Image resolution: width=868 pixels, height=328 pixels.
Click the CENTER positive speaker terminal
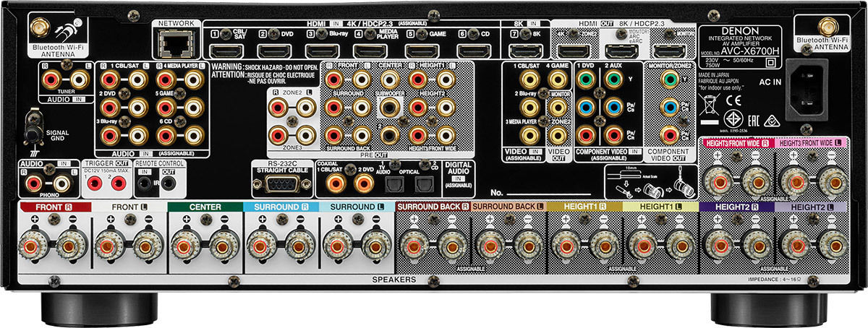pyautogui.click(x=184, y=246)
